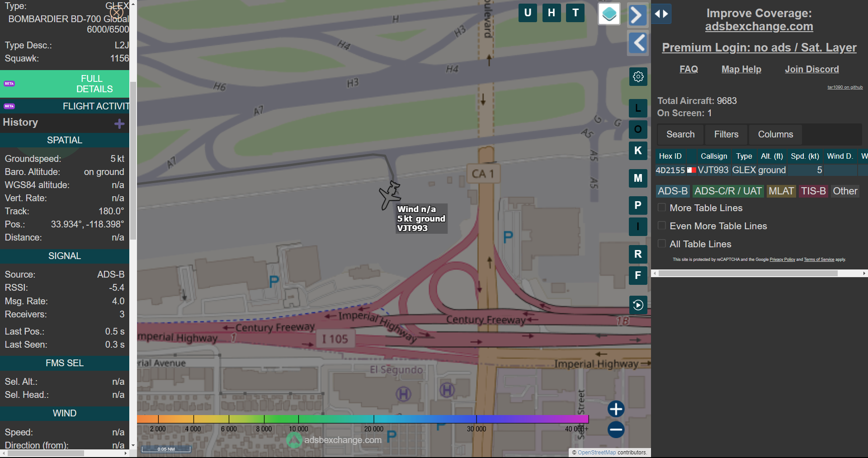This screenshot has height=458, width=868.
Task: Click the 4D2155 hex ID cell
Action: click(670, 170)
